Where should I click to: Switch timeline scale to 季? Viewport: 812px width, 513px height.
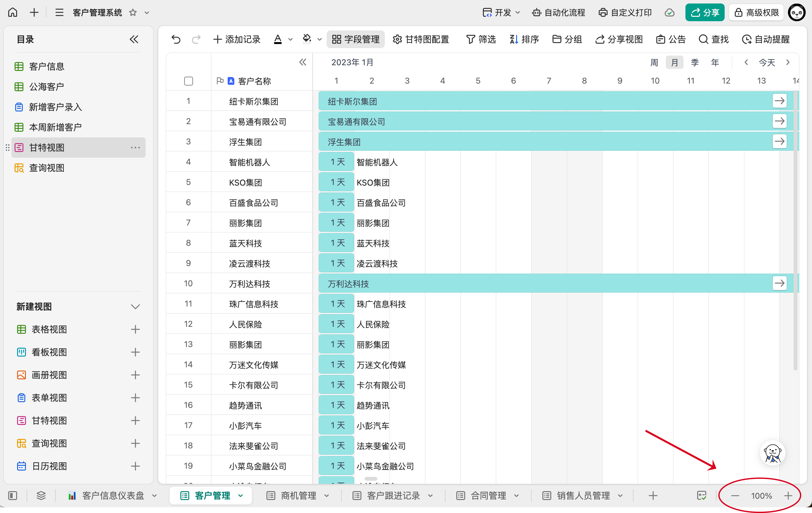[x=695, y=62]
